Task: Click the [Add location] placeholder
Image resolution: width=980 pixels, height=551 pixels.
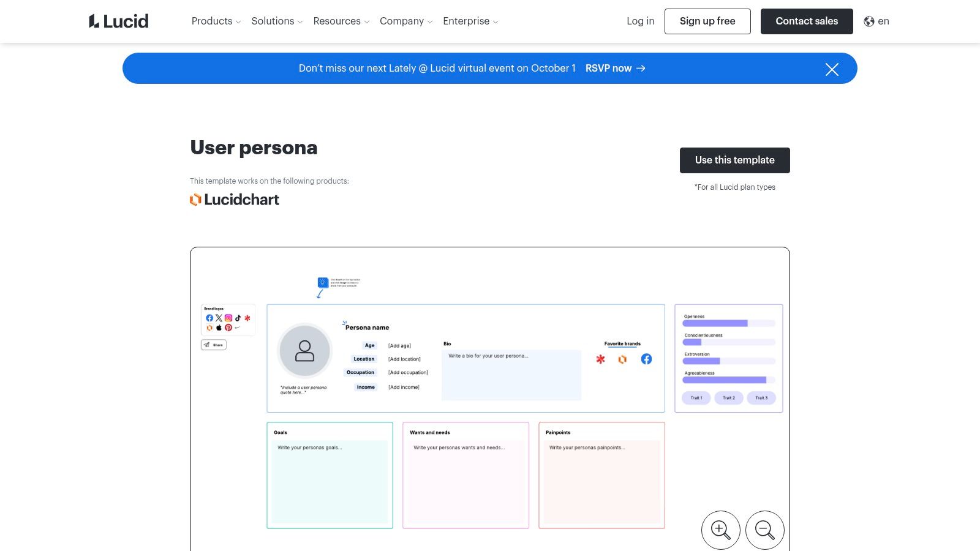Action: pos(404,359)
